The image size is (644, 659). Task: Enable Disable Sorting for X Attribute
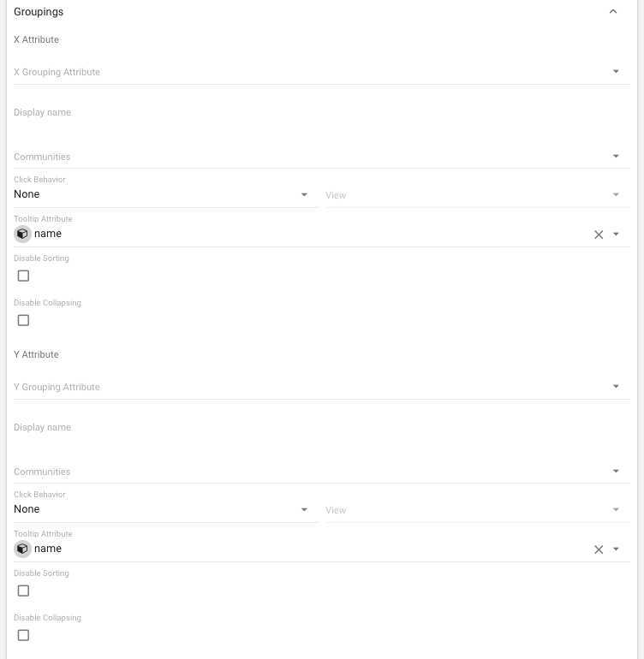coord(23,276)
